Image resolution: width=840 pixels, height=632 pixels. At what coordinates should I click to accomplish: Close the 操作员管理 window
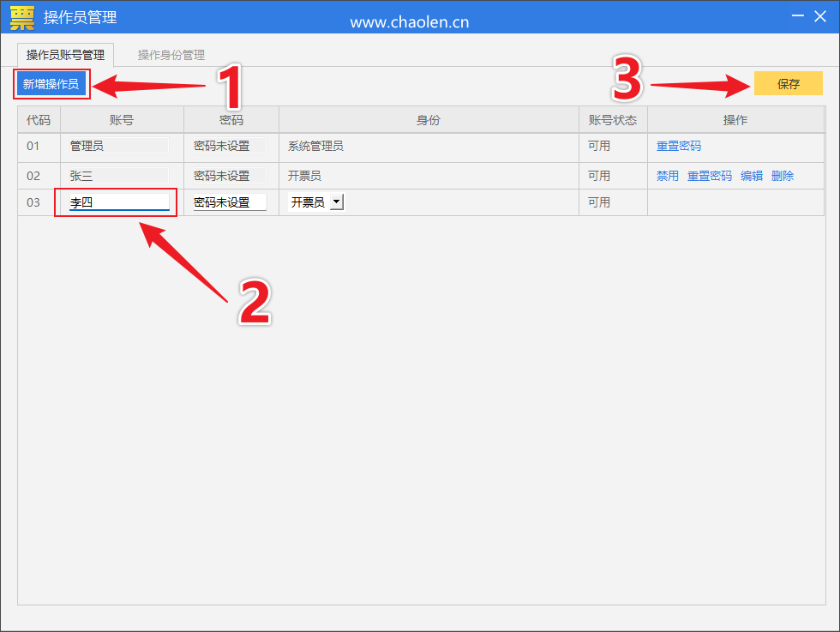click(x=820, y=16)
